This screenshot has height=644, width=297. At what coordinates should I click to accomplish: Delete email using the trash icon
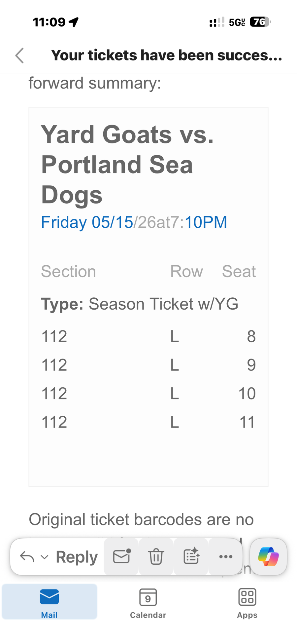coord(156,556)
